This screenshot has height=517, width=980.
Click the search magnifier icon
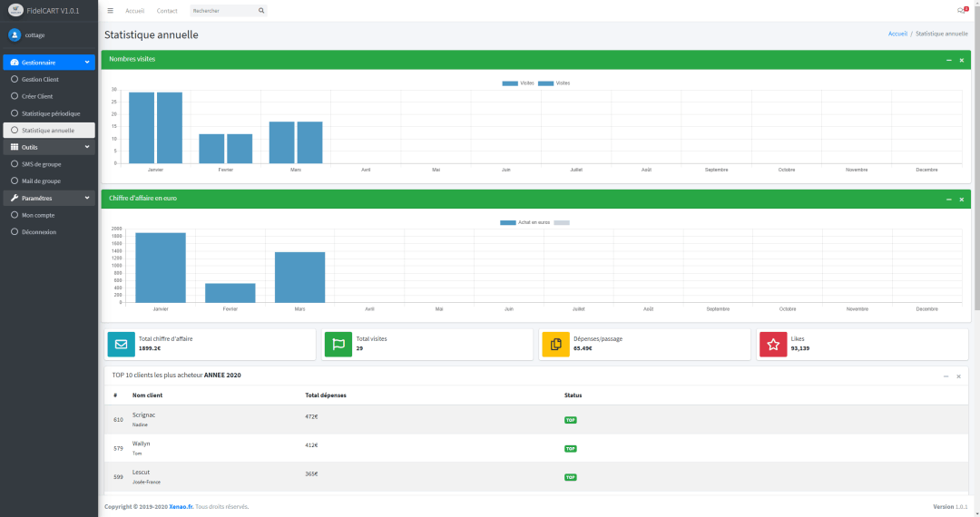tap(261, 11)
